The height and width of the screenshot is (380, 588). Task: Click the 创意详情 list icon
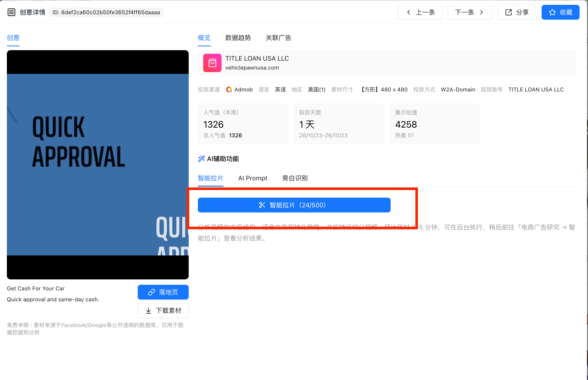point(11,12)
